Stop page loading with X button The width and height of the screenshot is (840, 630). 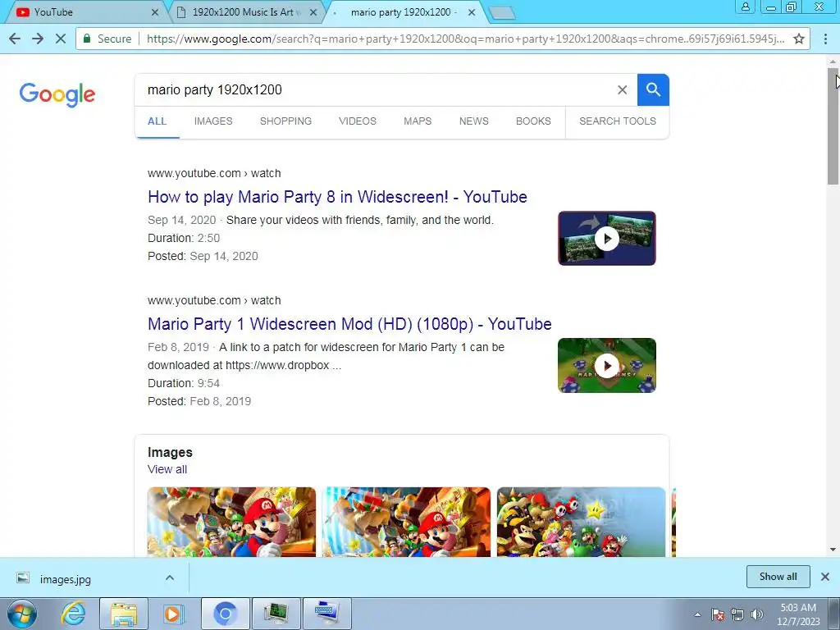tap(61, 39)
